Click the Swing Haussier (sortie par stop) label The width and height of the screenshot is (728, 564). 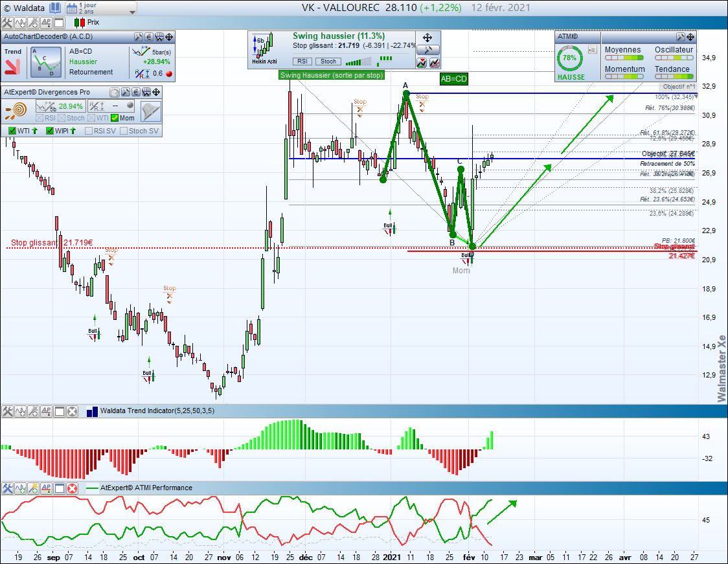click(x=332, y=75)
